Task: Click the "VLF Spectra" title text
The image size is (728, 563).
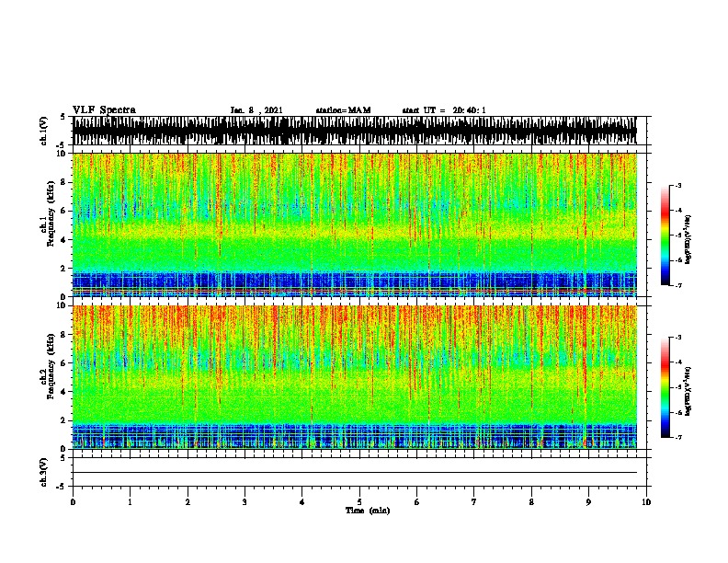Action: [x=104, y=110]
